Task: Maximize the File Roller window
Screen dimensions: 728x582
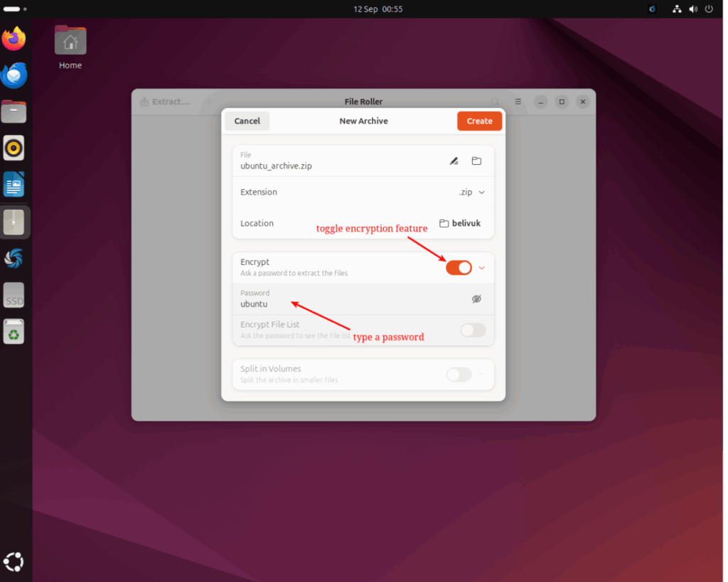Action: pyautogui.click(x=562, y=102)
